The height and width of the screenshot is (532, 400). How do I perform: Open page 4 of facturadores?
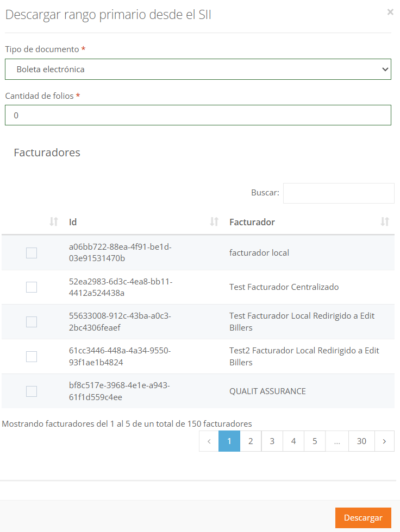tap(293, 441)
